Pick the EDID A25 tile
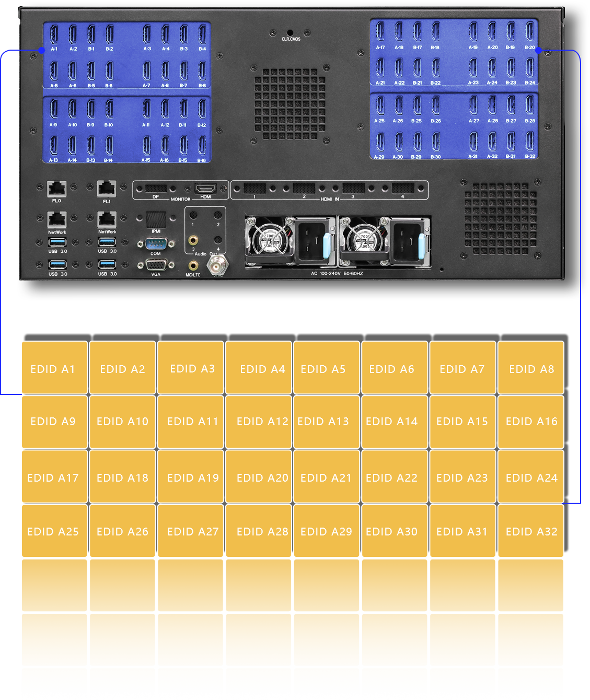Screen dimensions: 590x700 point(54,531)
